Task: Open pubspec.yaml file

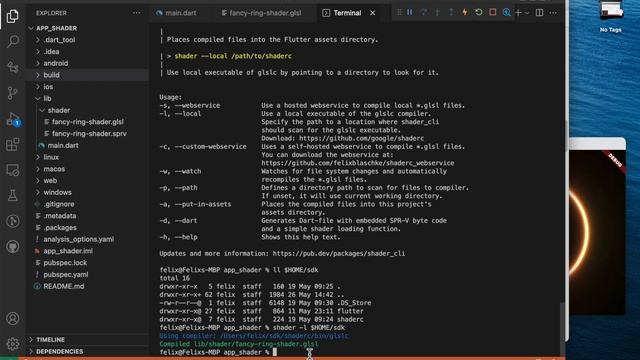Action: 66,275
